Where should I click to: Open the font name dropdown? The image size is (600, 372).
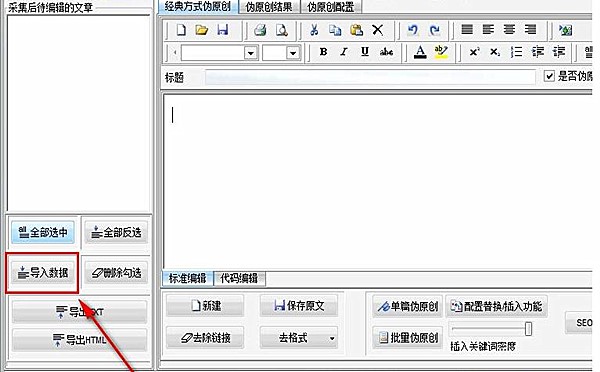tap(251, 53)
